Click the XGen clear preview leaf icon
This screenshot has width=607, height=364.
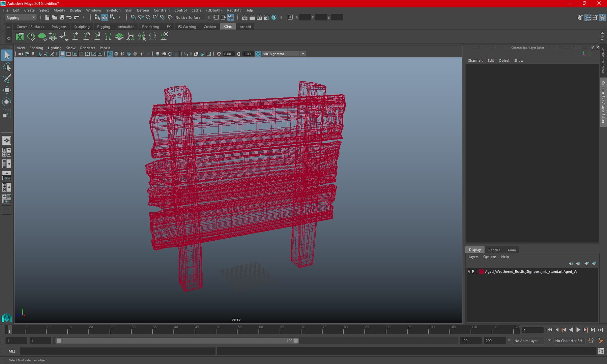(42, 36)
